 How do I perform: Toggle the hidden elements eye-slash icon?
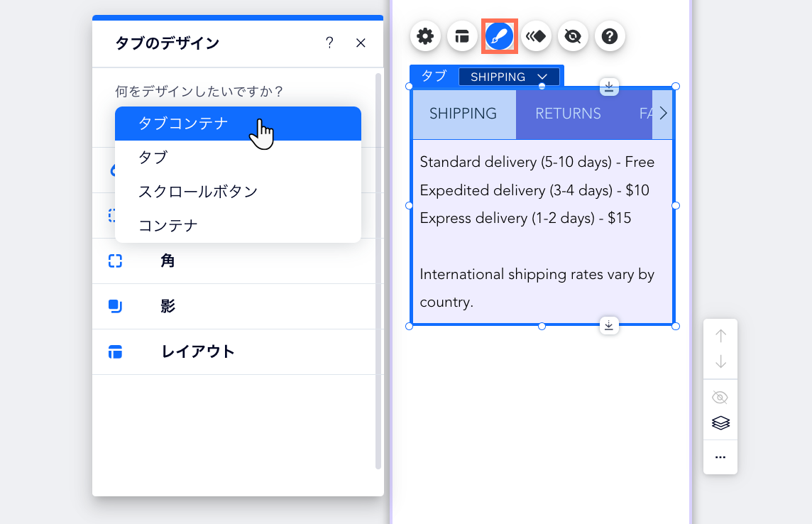573,36
